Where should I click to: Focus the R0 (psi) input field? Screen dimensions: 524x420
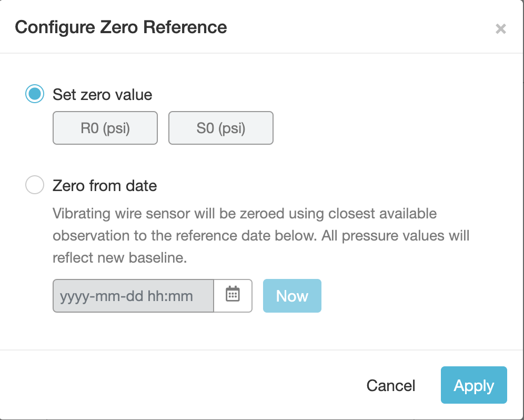point(105,128)
